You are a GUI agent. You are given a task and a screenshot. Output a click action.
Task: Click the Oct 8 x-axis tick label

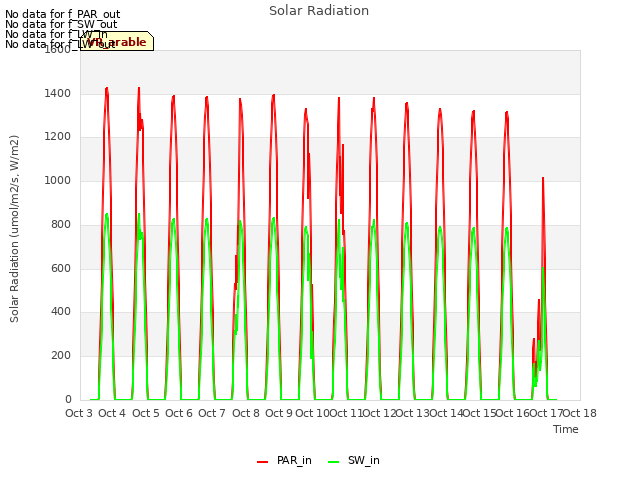(246, 413)
